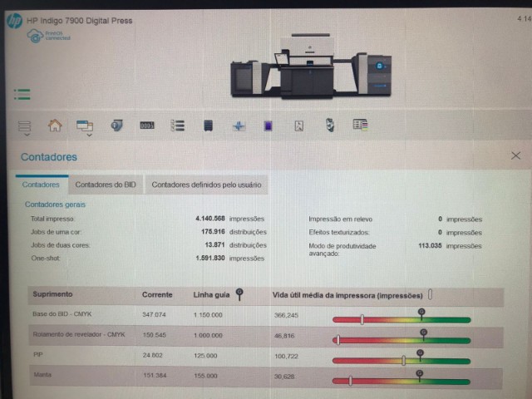Open the stacked list toolbar icon

tap(24, 126)
